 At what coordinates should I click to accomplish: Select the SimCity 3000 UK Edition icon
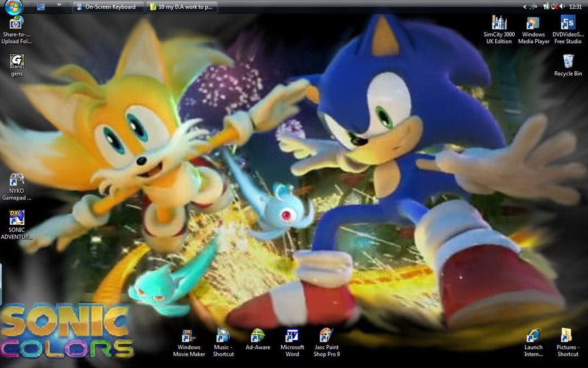point(499,30)
